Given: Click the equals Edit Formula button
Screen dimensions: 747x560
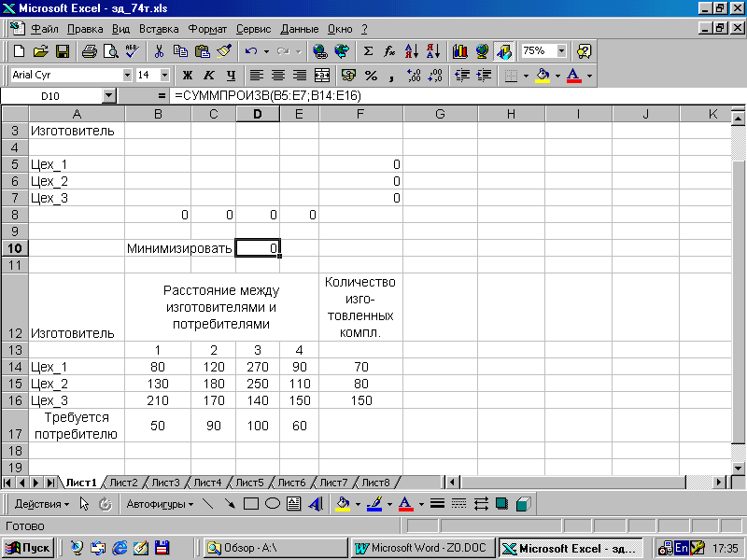Looking at the screenshot, I should pos(162,96).
